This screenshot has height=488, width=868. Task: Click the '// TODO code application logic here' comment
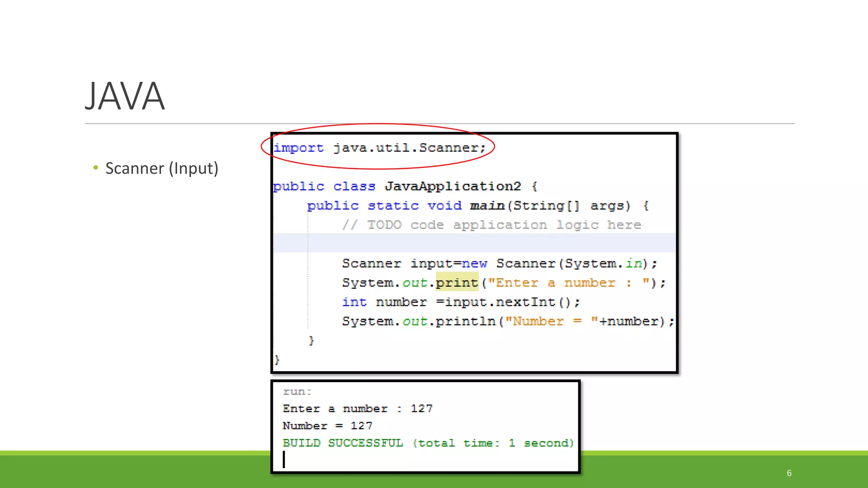point(492,225)
